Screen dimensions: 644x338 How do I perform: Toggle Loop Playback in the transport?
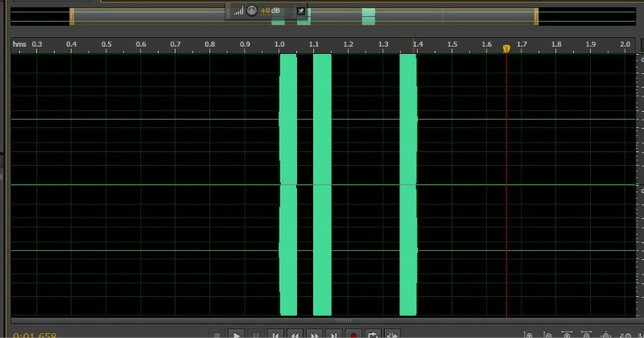point(373,334)
